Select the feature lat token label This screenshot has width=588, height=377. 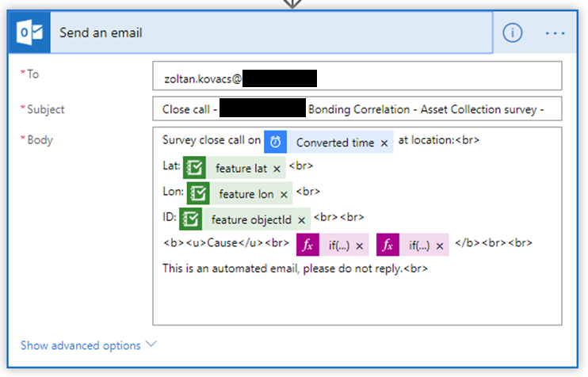pos(241,168)
